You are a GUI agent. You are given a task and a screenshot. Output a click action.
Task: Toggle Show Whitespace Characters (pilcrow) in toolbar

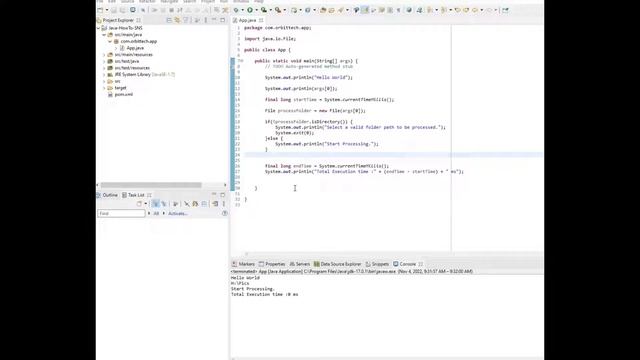[398, 10]
